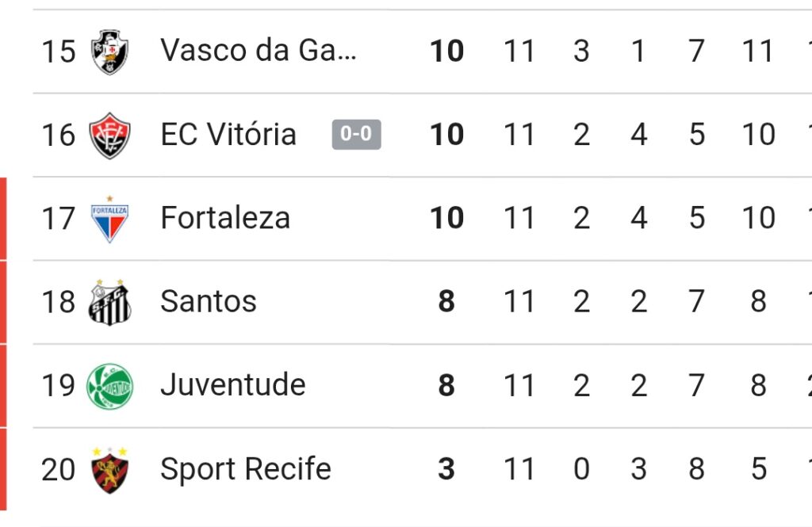
Task: Open the Vasco da Ga... team name
Action: point(259,50)
